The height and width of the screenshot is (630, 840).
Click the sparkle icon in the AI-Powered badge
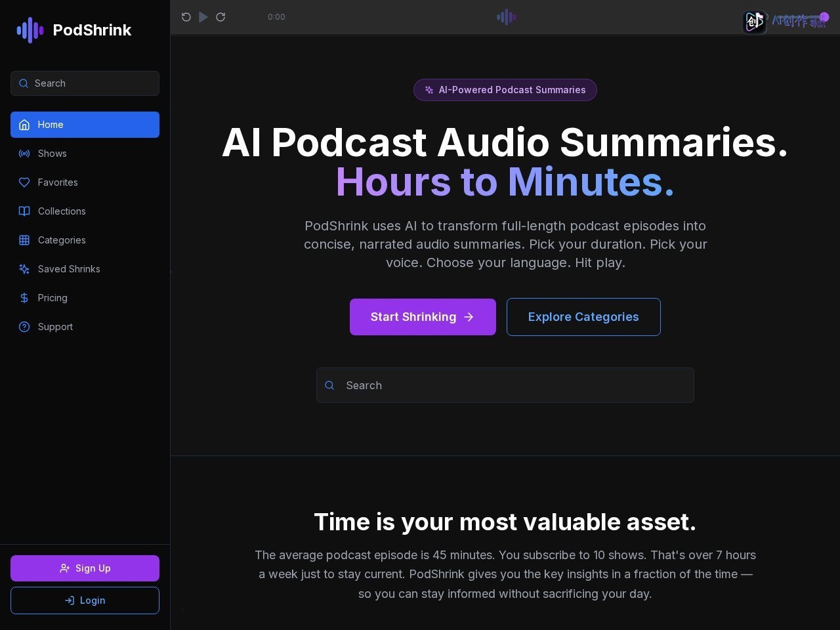[x=429, y=90]
